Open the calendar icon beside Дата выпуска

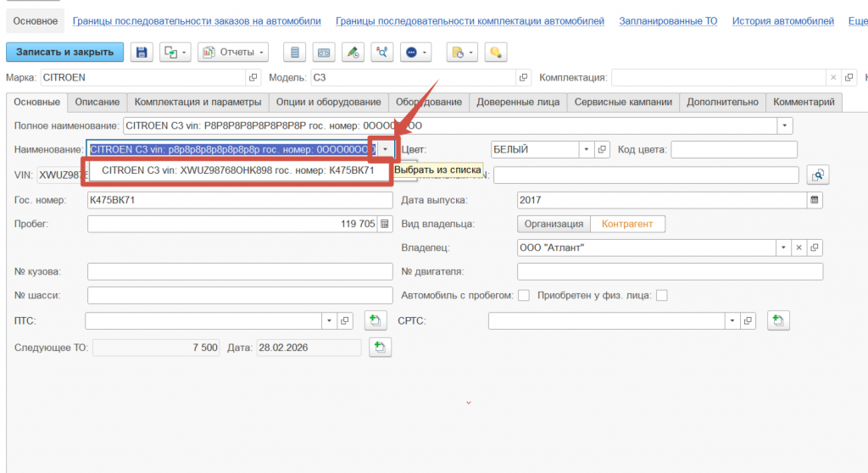pyautogui.click(x=815, y=201)
